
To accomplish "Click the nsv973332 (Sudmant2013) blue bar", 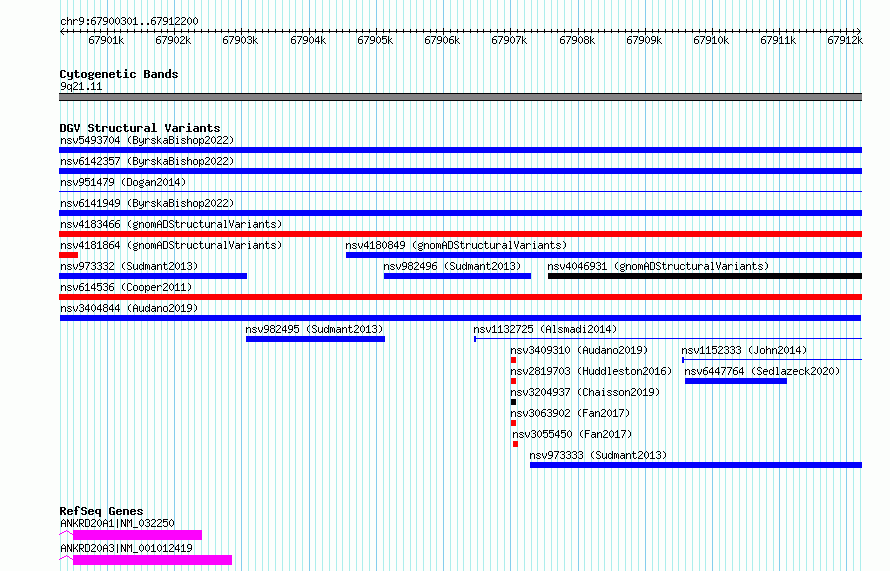I will pos(153,276).
